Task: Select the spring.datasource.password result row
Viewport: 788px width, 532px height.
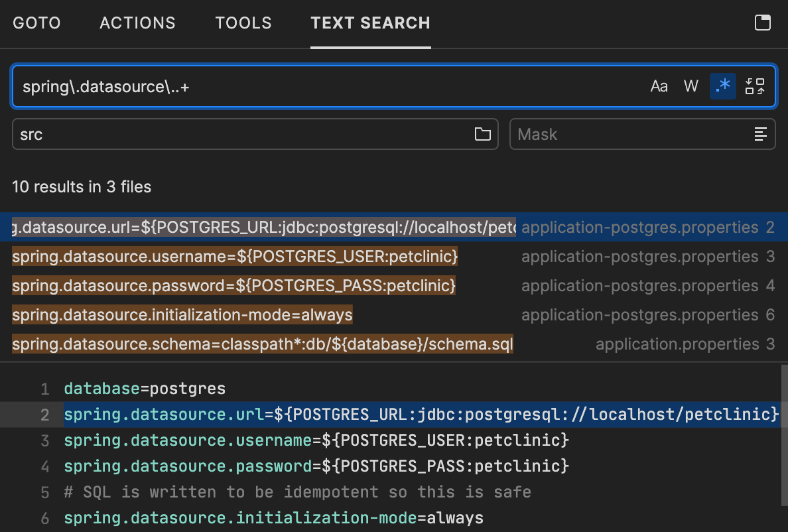Action: (233, 286)
